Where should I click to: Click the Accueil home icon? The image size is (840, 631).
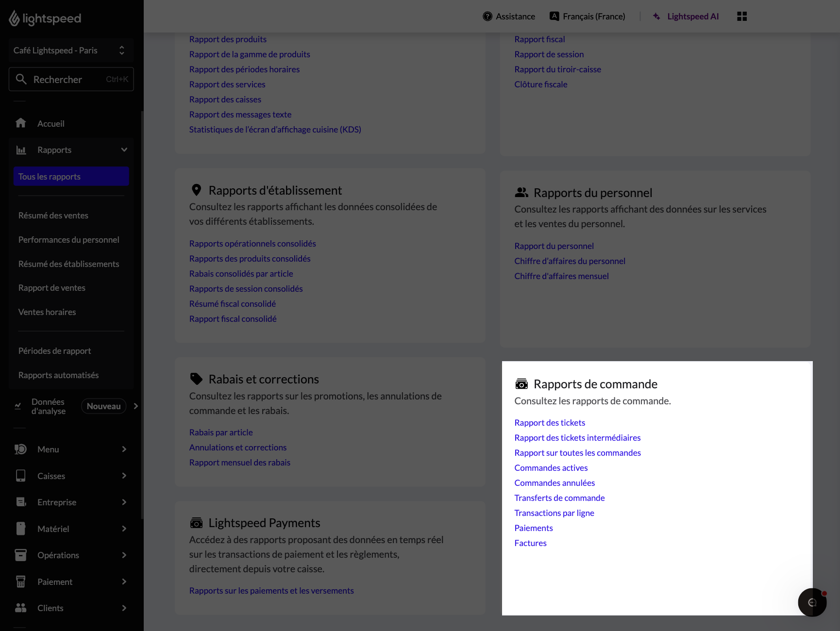pos(21,123)
